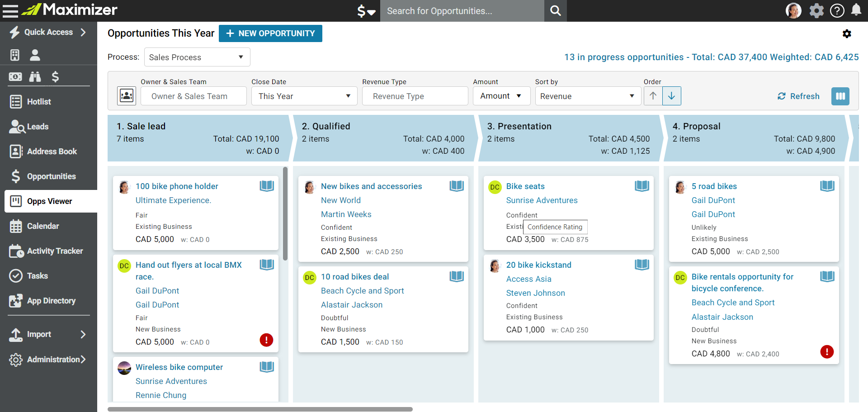The width and height of the screenshot is (868, 412).
Task: Open the hamburger main menu
Action: click(x=10, y=10)
